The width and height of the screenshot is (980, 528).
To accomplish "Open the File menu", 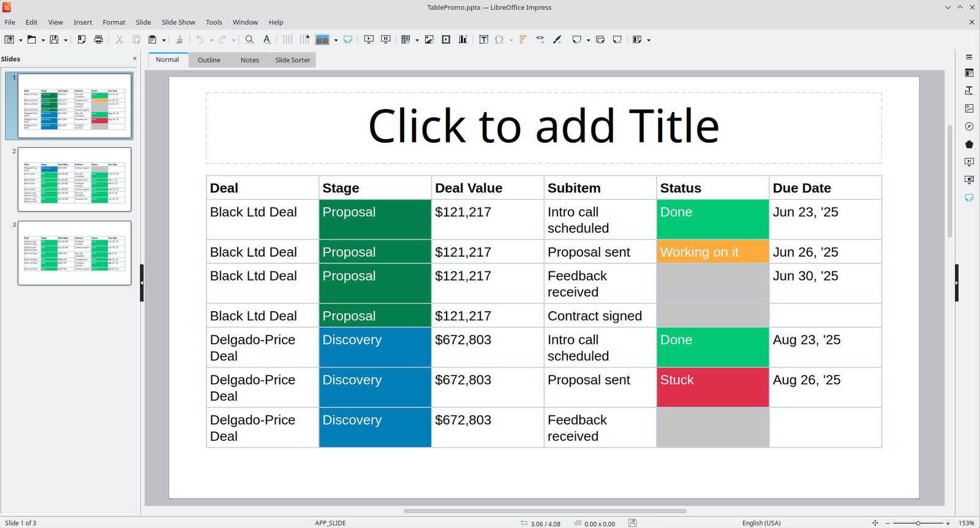I will pos(10,22).
